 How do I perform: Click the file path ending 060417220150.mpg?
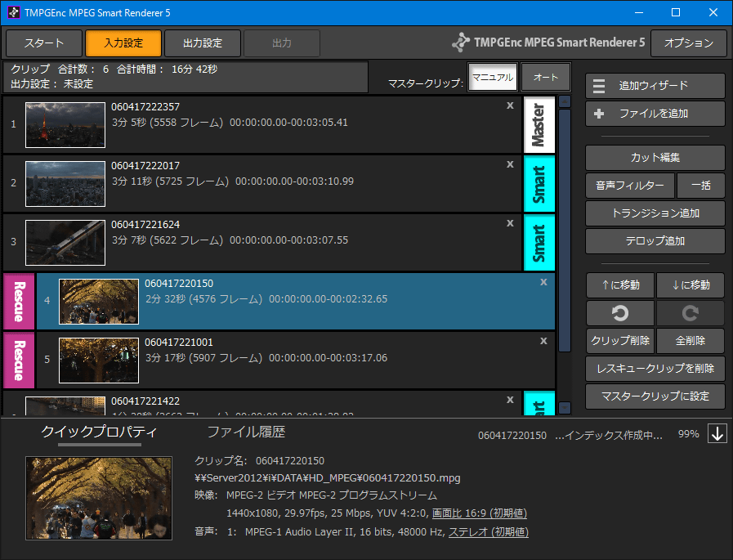point(327,478)
